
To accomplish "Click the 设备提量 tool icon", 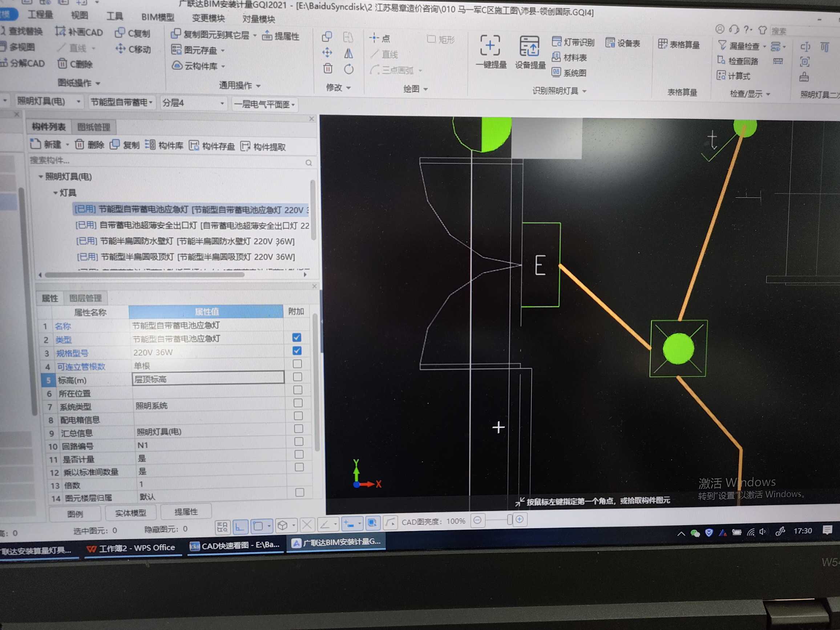I will [x=530, y=47].
